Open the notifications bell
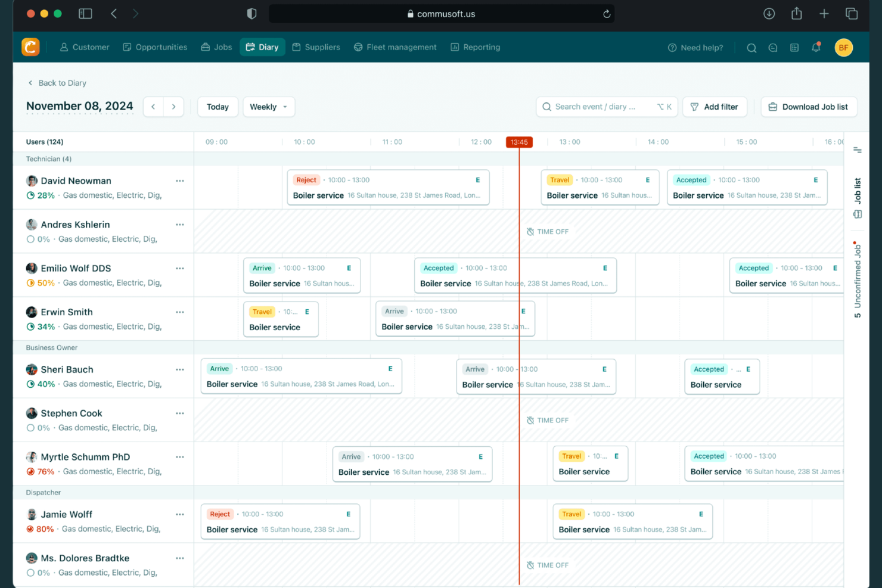This screenshot has height=588, width=882. point(816,47)
